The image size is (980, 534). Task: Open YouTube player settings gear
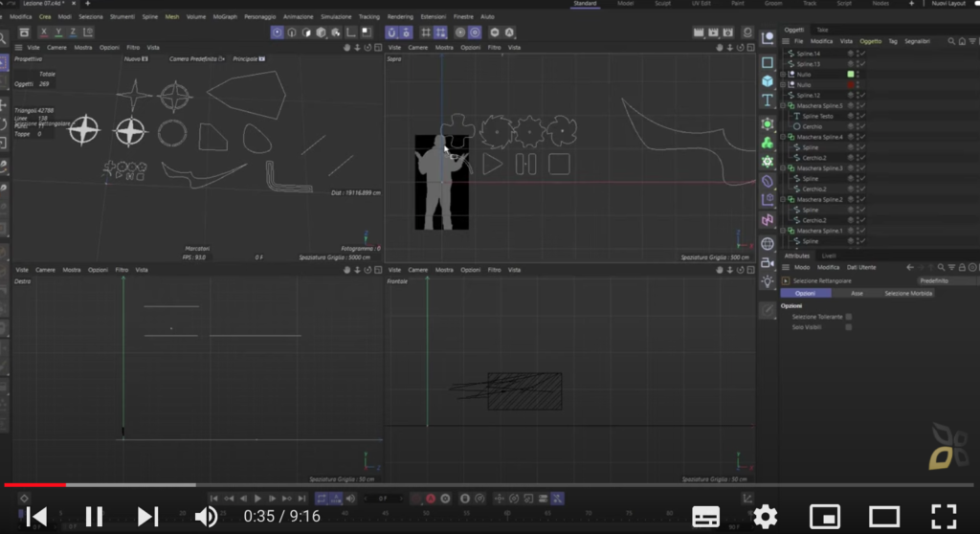pyautogui.click(x=765, y=517)
